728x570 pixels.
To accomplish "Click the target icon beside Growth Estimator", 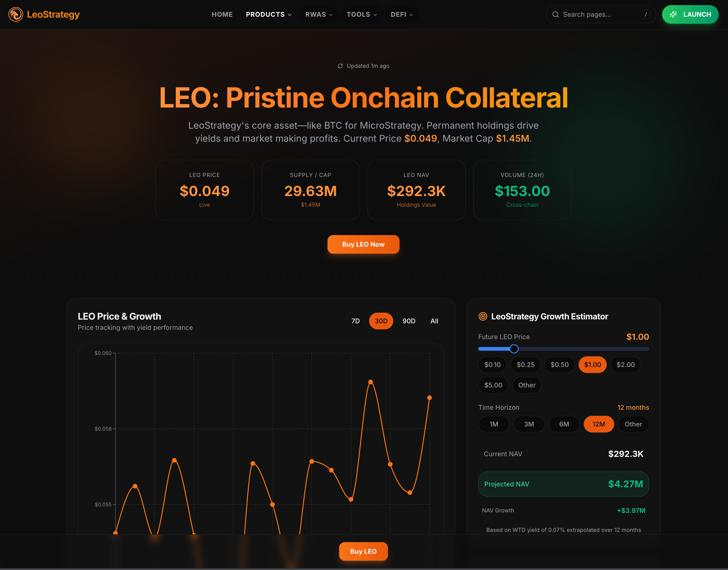I will (x=483, y=316).
